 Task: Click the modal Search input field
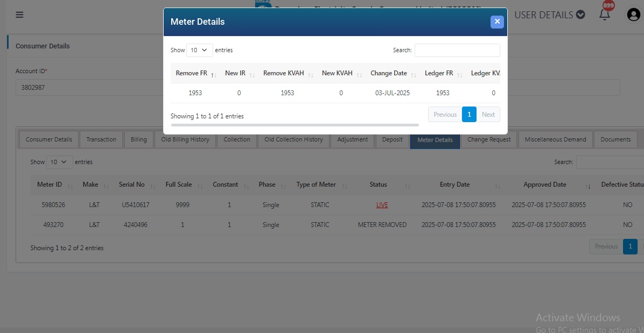click(x=457, y=50)
